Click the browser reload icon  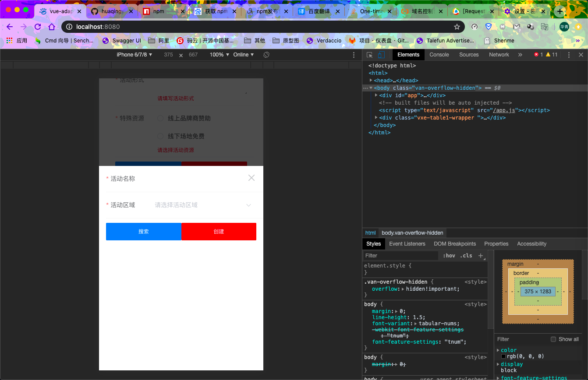38,27
